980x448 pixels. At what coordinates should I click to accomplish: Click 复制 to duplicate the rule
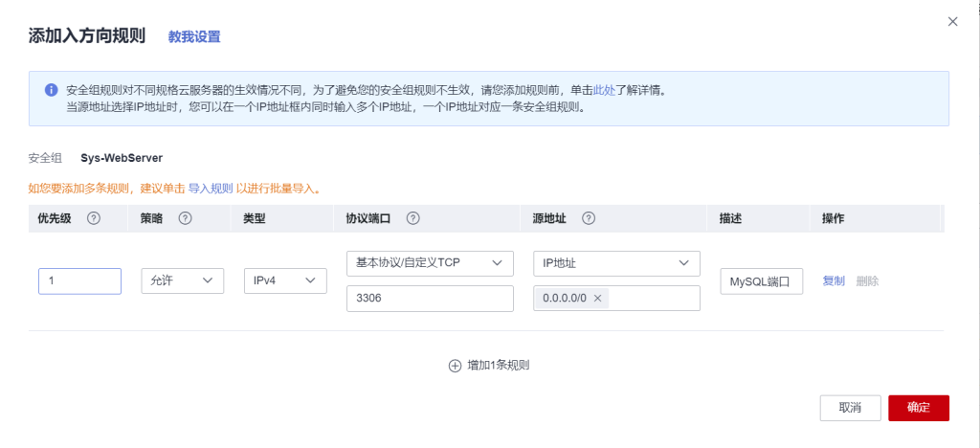[x=834, y=281]
